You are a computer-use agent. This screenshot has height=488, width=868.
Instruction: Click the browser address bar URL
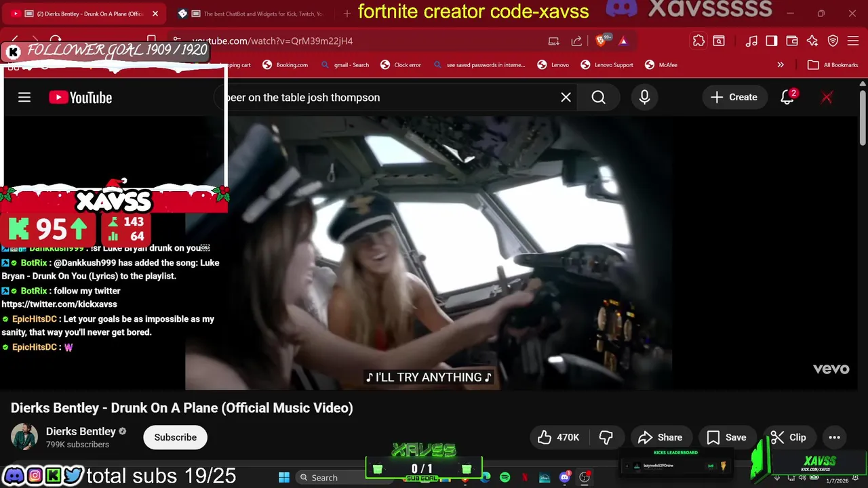coord(272,41)
